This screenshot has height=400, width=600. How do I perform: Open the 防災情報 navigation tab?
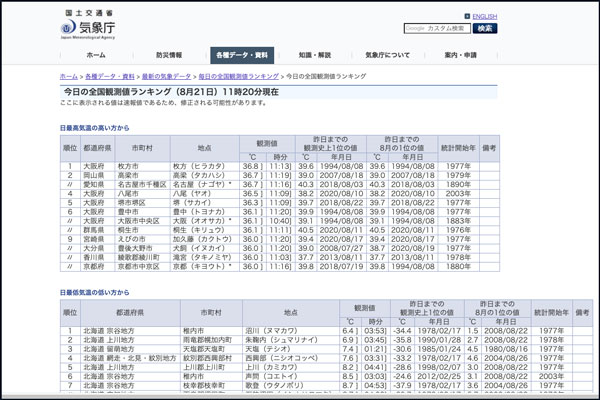(168, 55)
